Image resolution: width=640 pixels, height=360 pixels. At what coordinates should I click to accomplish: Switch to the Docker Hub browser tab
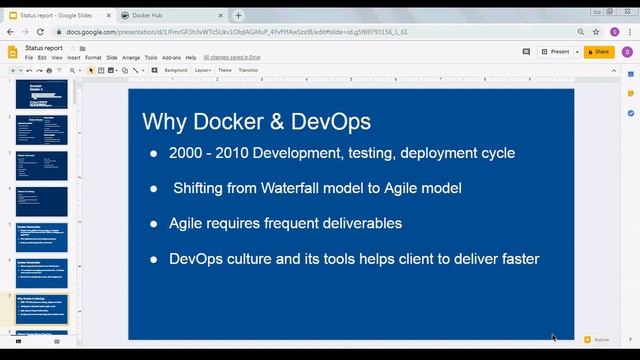point(172,16)
